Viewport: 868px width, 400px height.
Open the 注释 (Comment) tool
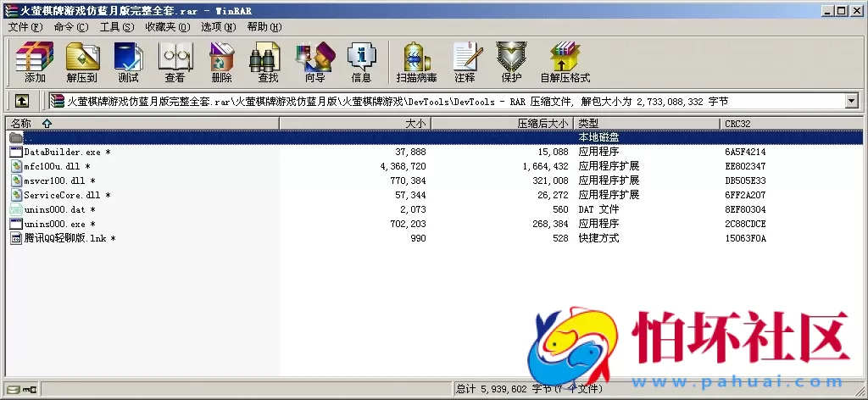465,63
